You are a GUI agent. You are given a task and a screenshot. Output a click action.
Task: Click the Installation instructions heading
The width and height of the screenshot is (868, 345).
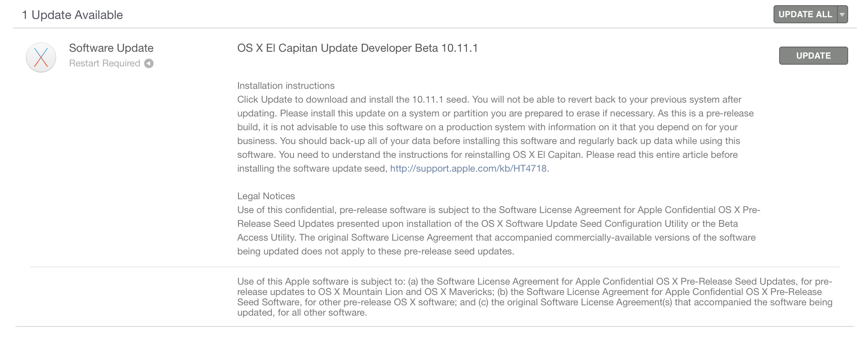point(286,86)
